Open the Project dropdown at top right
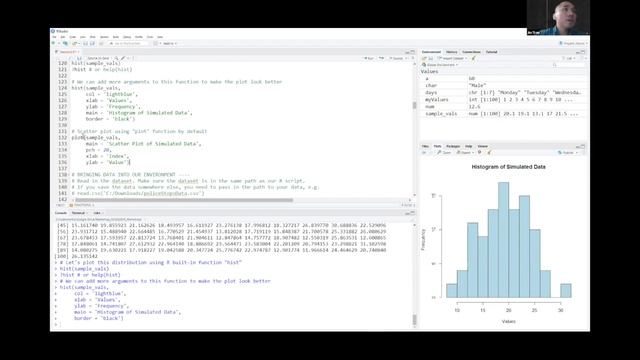Viewport: 640px width, 360px height. [x=574, y=43]
